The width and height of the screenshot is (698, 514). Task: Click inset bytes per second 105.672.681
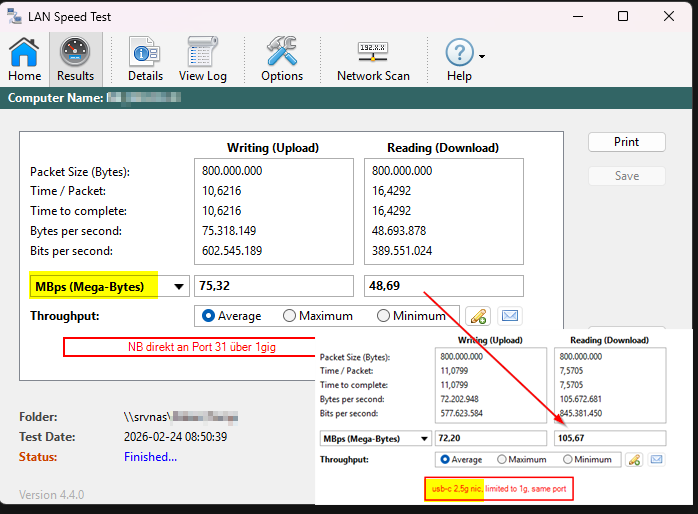click(580, 399)
